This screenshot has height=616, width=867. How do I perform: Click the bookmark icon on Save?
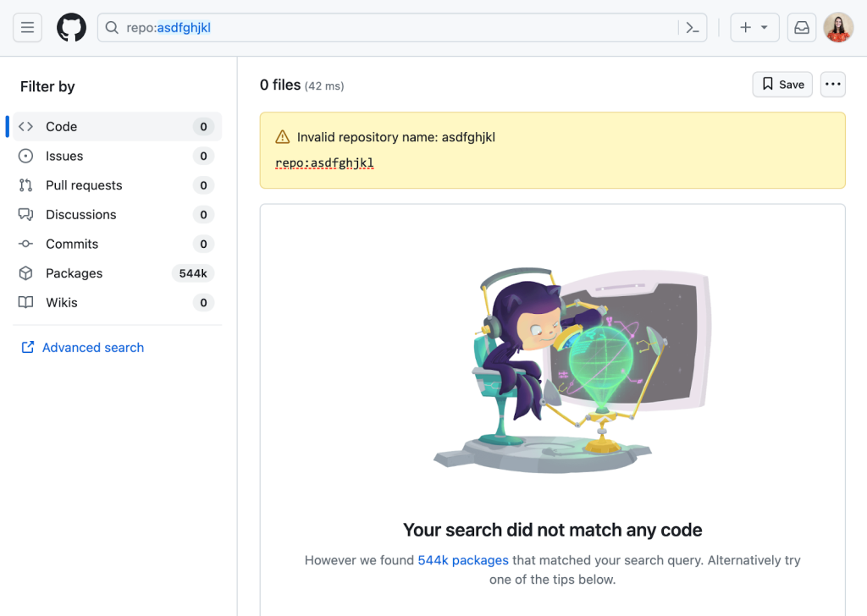tap(768, 84)
